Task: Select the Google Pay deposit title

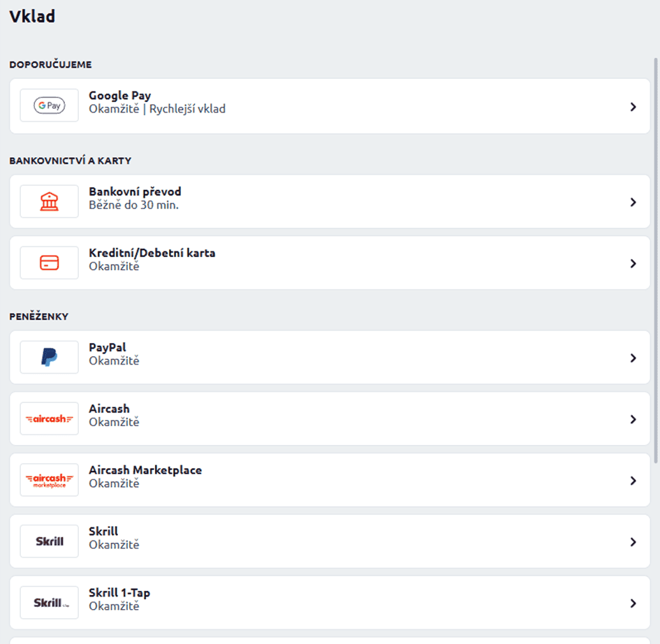Action: [120, 96]
